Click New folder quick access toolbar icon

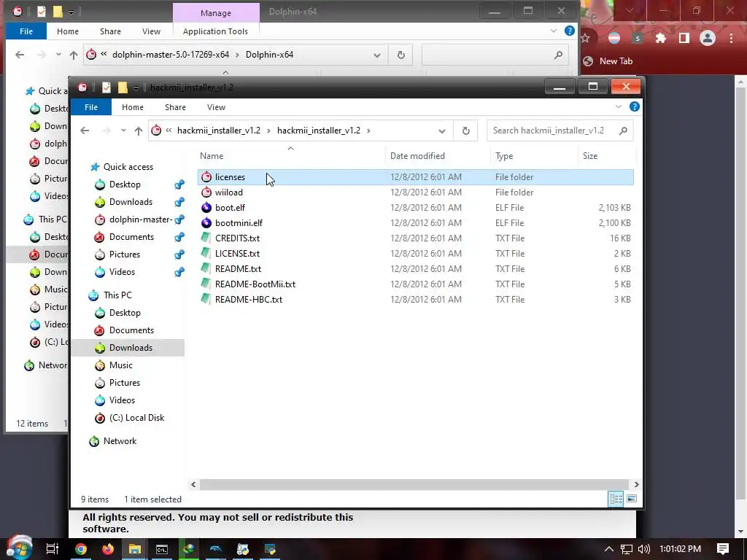123,87
